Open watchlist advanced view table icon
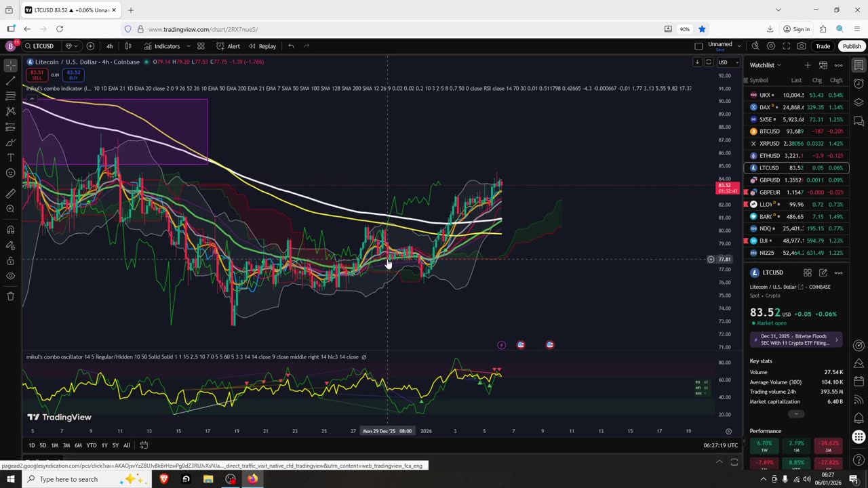The width and height of the screenshot is (868, 488). 823,65
